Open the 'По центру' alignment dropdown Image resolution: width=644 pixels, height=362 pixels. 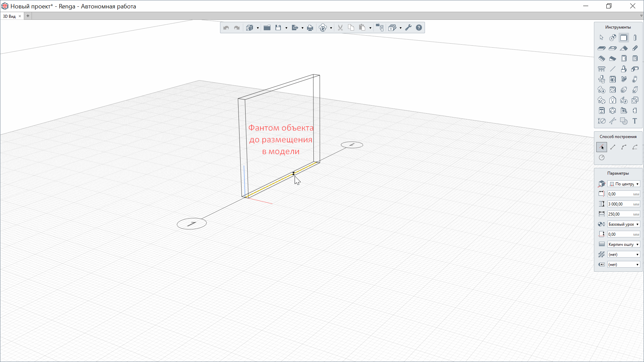click(x=624, y=184)
